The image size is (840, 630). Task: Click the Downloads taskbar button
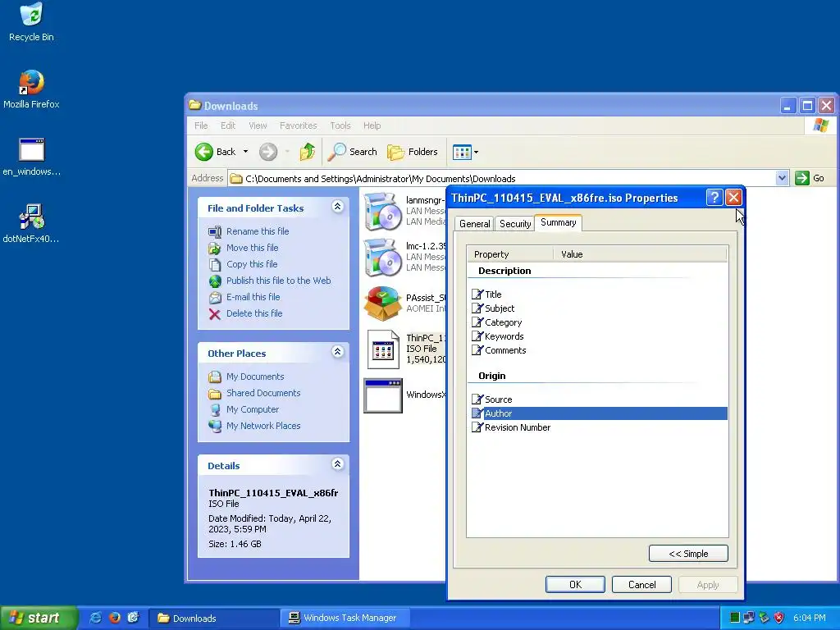(x=214, y=618)
